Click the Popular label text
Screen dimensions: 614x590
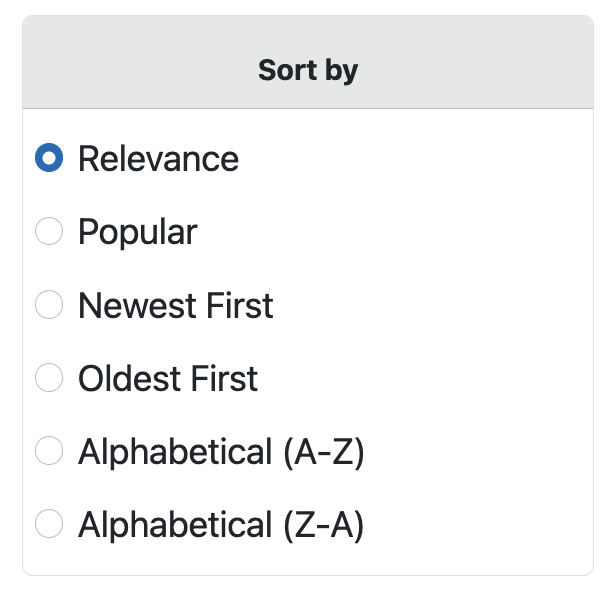[x=138, y=232]
